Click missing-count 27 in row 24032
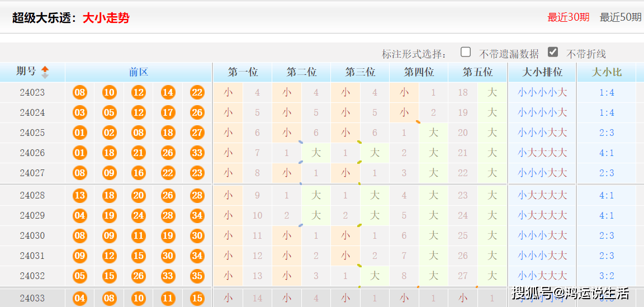The height and width of the screenshot is (307, 644). pos(463,276)
